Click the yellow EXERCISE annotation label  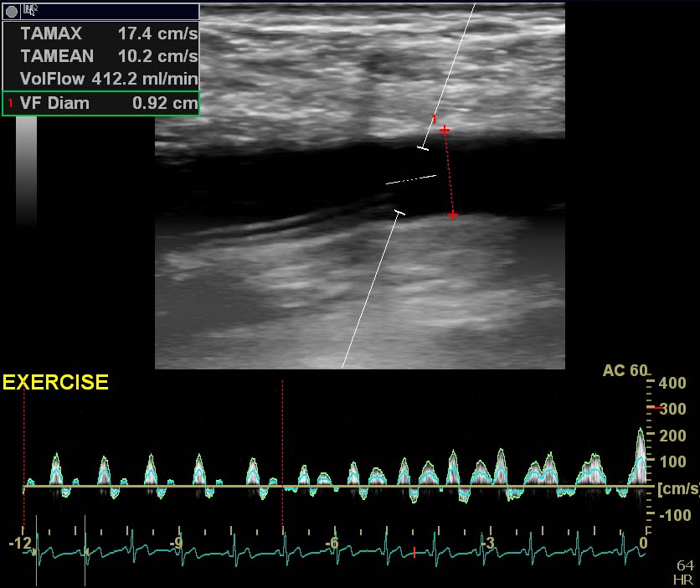[x=55, y=382]
